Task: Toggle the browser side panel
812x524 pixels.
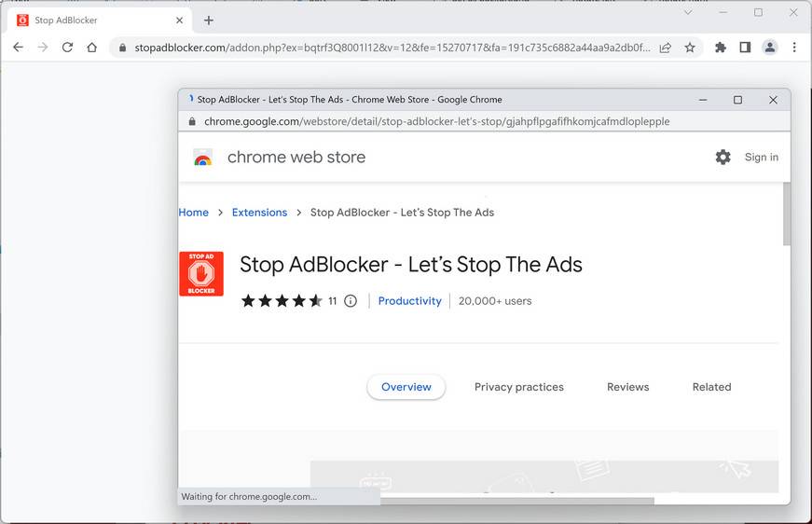Action: [745, 48]
